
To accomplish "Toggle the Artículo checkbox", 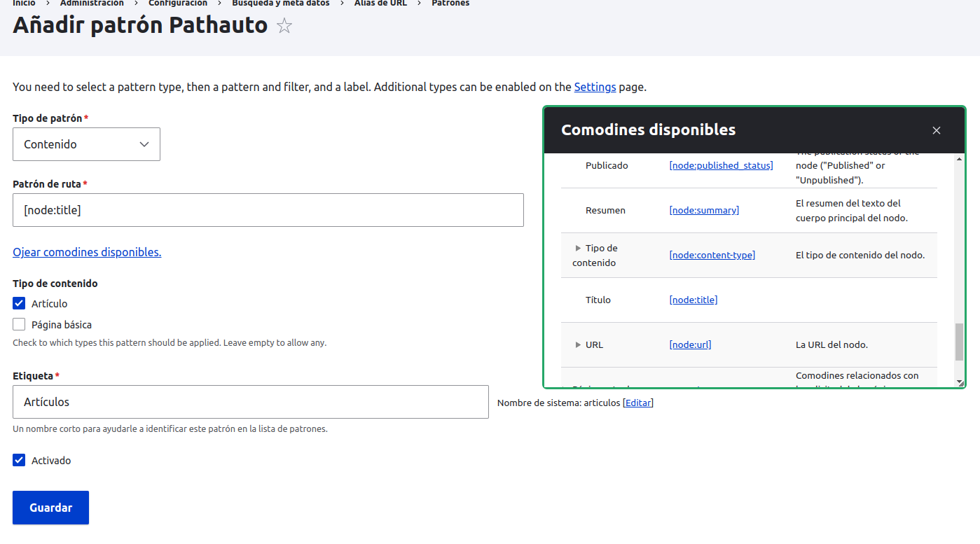I will (x=19, y=303).
